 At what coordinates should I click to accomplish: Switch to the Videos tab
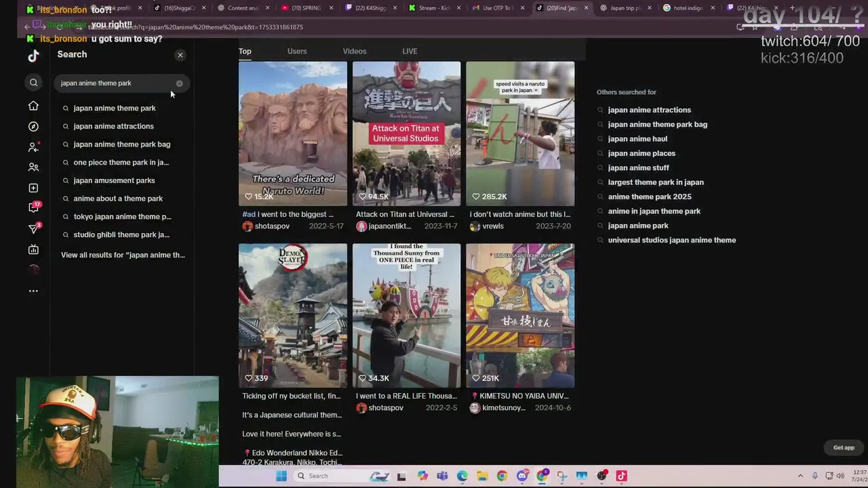[355, 52]
